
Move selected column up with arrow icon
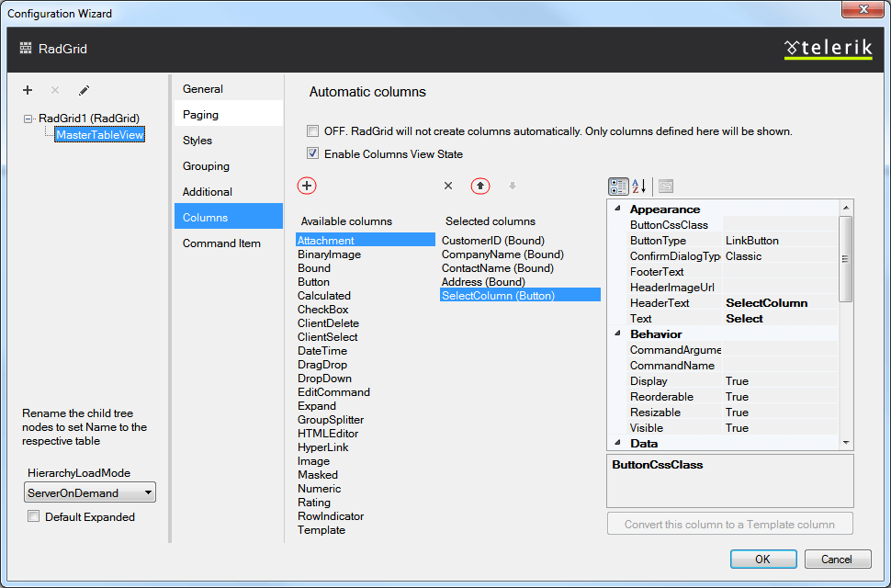point(480,186)
